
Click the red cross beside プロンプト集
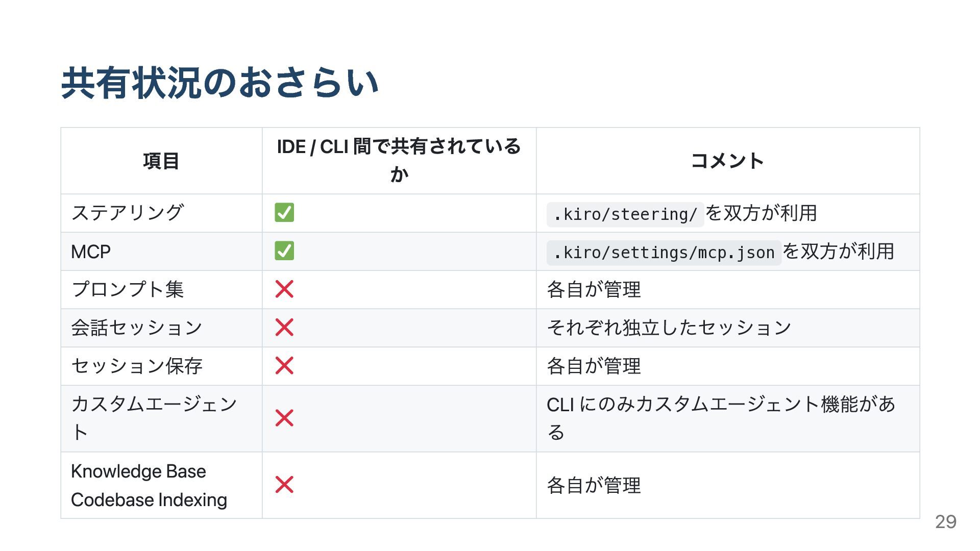(284, 289)
